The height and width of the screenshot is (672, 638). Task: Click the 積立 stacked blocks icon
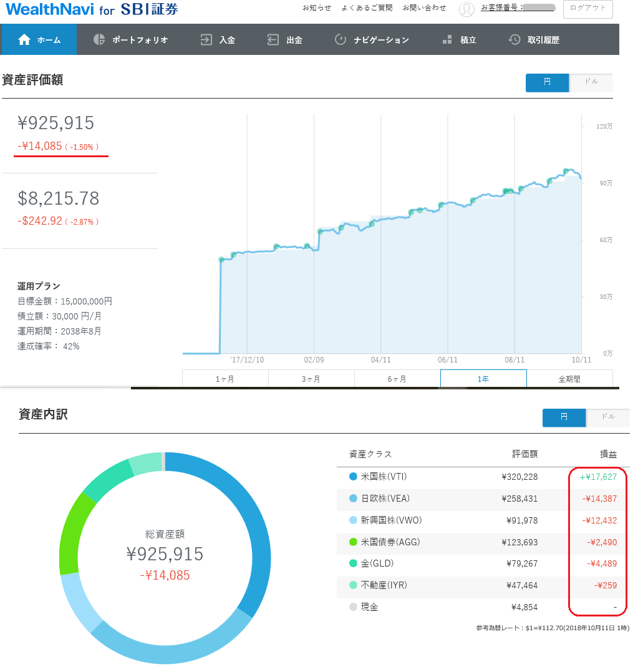[x=447, y=40]
